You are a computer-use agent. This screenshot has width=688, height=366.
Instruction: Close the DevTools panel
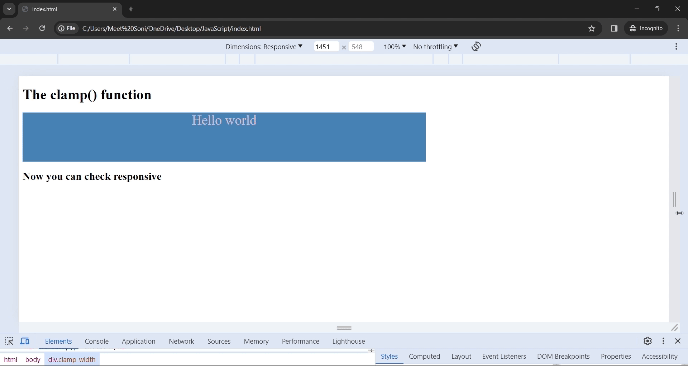coord(677,341)
